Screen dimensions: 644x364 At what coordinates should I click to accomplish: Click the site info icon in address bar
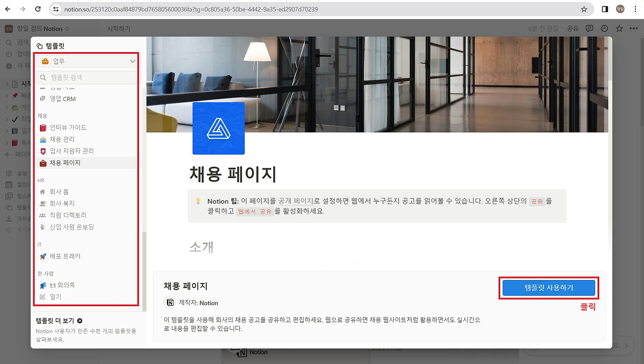(x=56, y=9)
